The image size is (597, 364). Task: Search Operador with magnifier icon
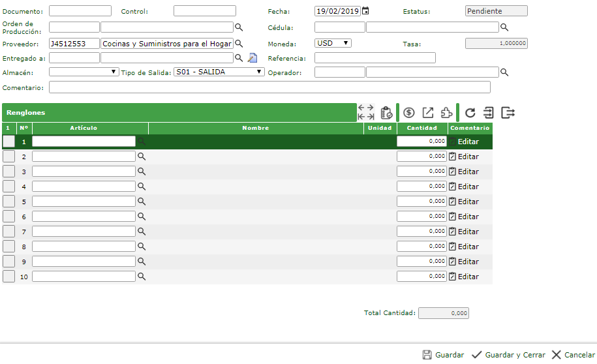point(504,72)
